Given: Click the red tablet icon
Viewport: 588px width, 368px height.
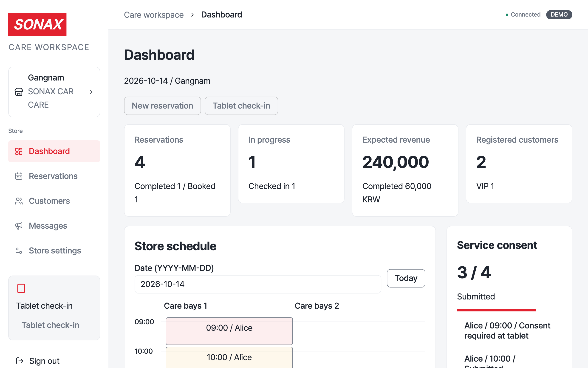Looking at the screenshot, I should coord(21,288).
